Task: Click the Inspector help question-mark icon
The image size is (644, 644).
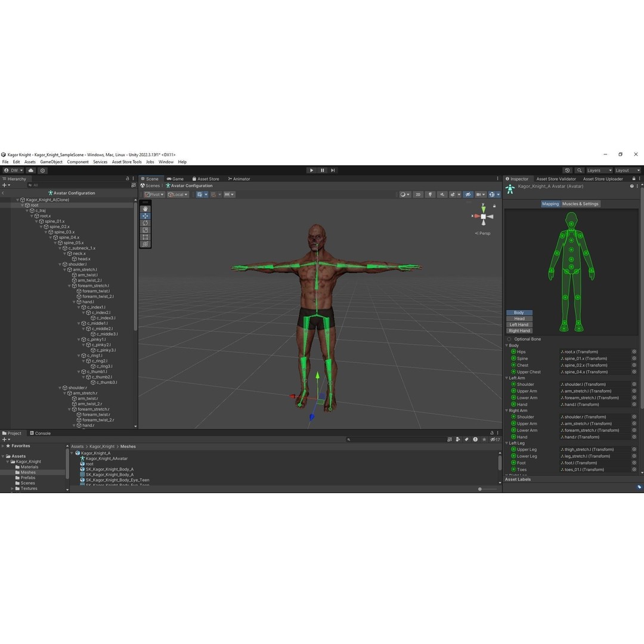Action: (x=631, y=186)
